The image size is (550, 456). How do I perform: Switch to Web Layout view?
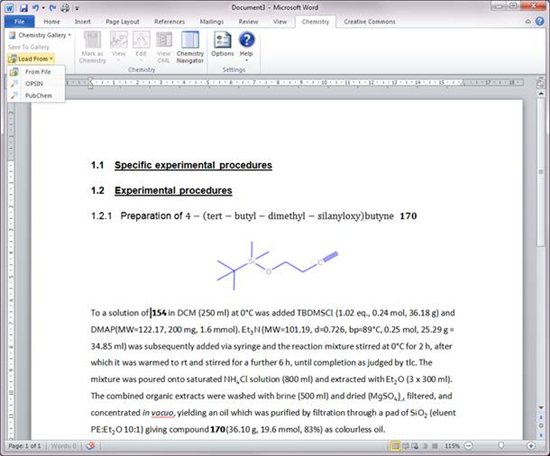(x=415, y=446)
